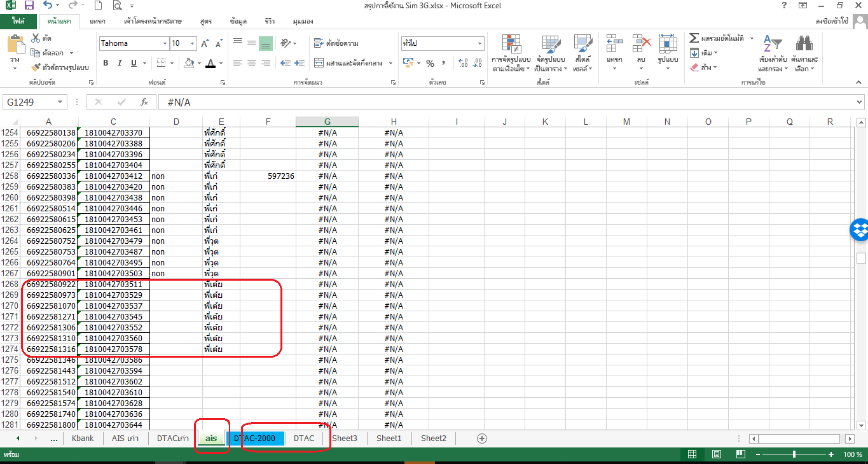
Task: Click the Dropbox badge icon
Action: click(860, 229)
